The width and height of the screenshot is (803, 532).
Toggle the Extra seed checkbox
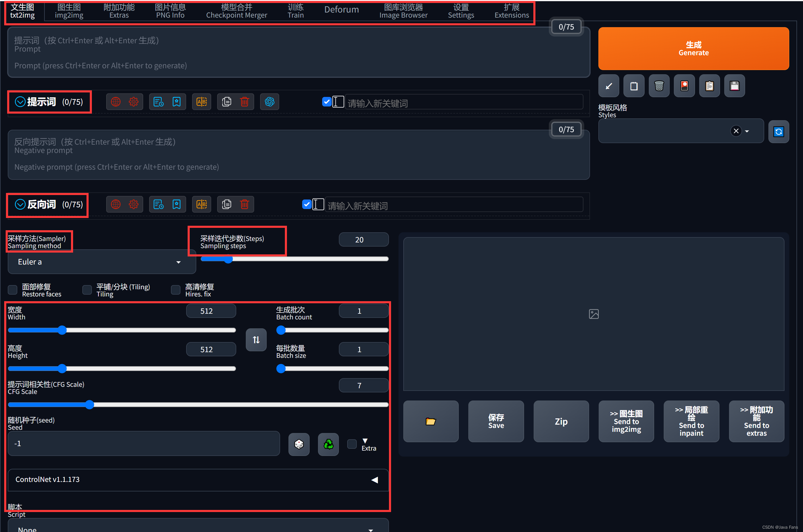[352, 444]
